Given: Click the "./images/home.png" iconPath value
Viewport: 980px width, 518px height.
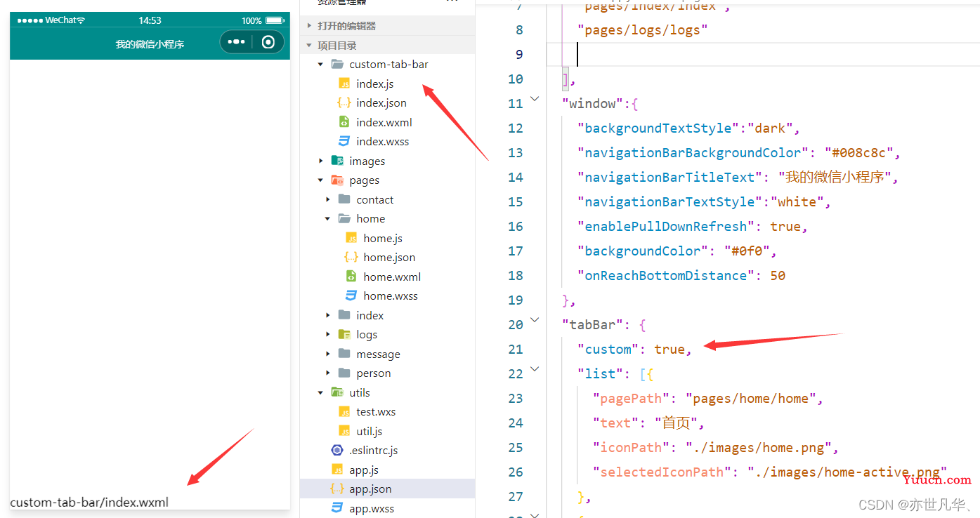Looking at the screenshot, I should pos(758,447).
